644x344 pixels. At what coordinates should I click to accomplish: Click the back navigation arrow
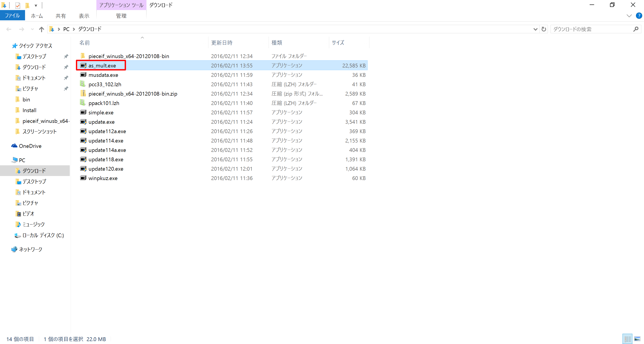9,29
